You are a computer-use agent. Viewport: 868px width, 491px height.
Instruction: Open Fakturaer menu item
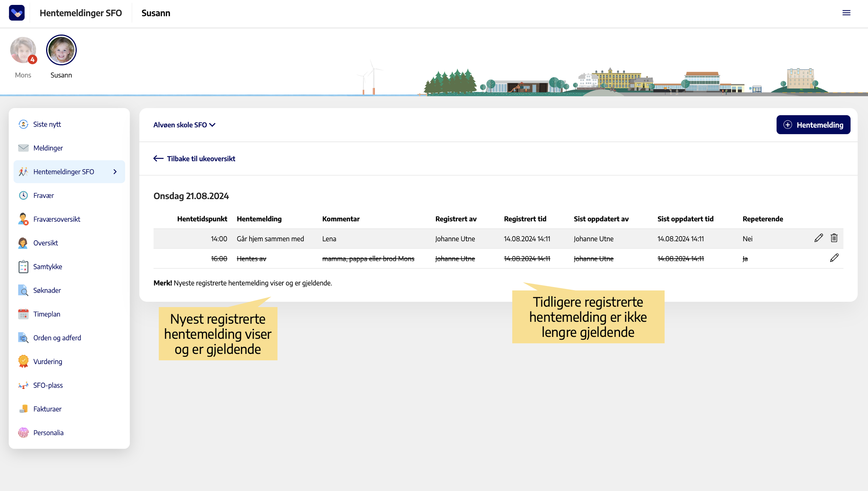coord(69,409)
